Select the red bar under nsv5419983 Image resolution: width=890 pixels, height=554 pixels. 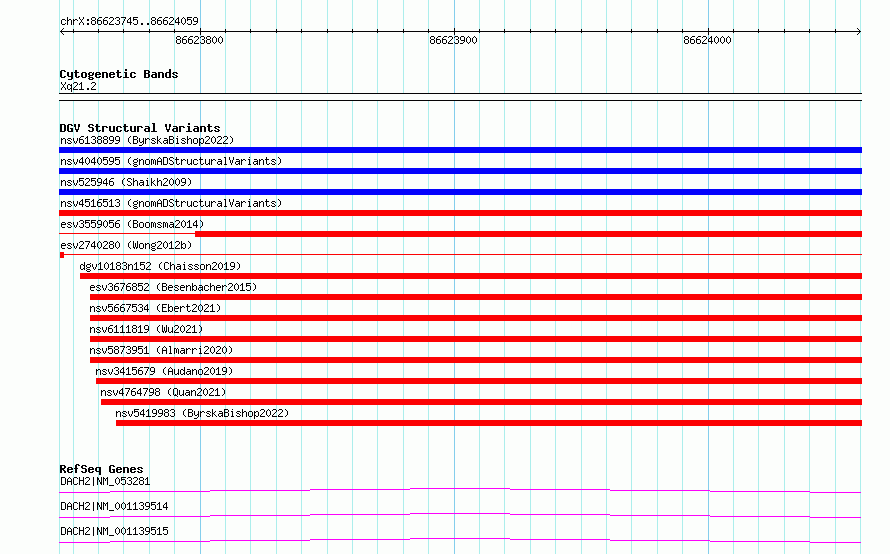pos(489,423)
